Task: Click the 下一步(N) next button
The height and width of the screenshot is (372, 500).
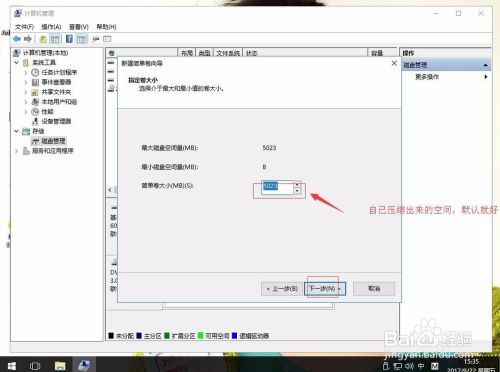Action: click(x=325, y=289)
